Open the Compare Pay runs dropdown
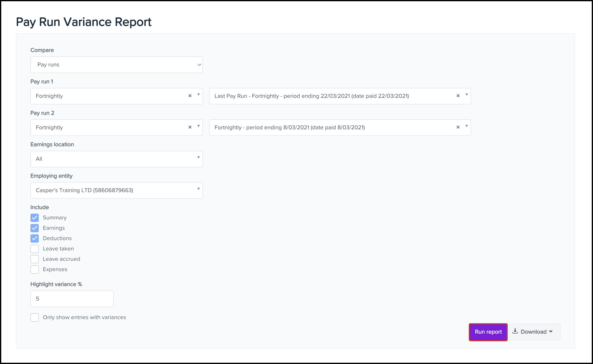 [116, 65]
